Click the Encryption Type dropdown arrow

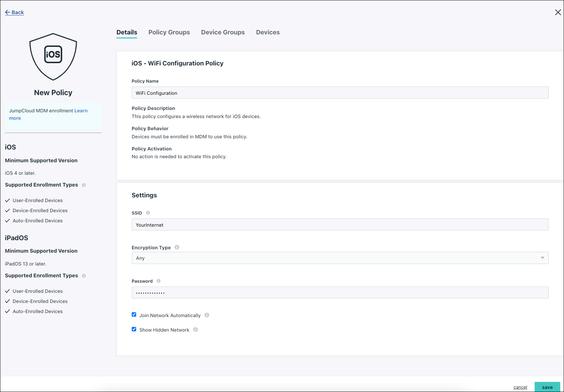point(542,258)
